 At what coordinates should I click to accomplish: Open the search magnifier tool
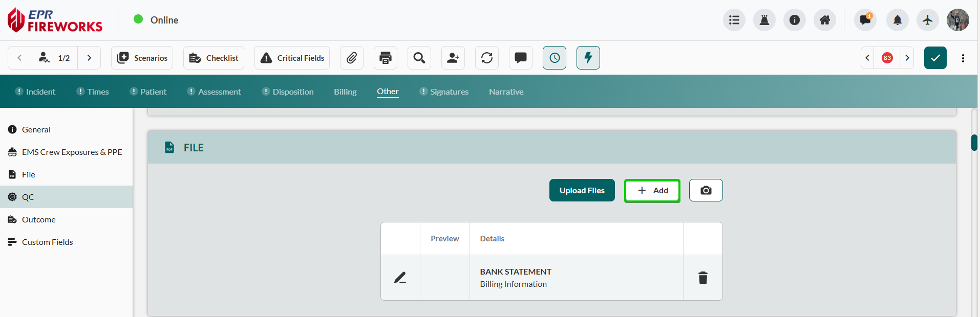[419, 58]
